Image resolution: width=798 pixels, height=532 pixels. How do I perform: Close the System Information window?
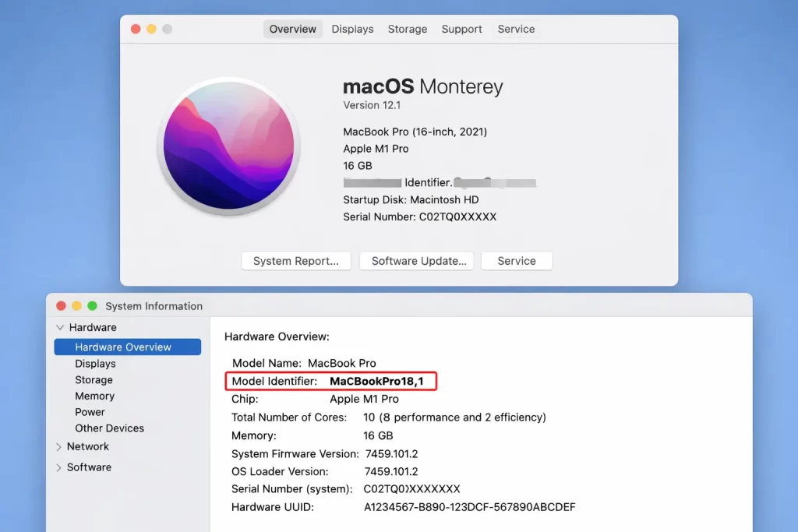click(61, 305)
